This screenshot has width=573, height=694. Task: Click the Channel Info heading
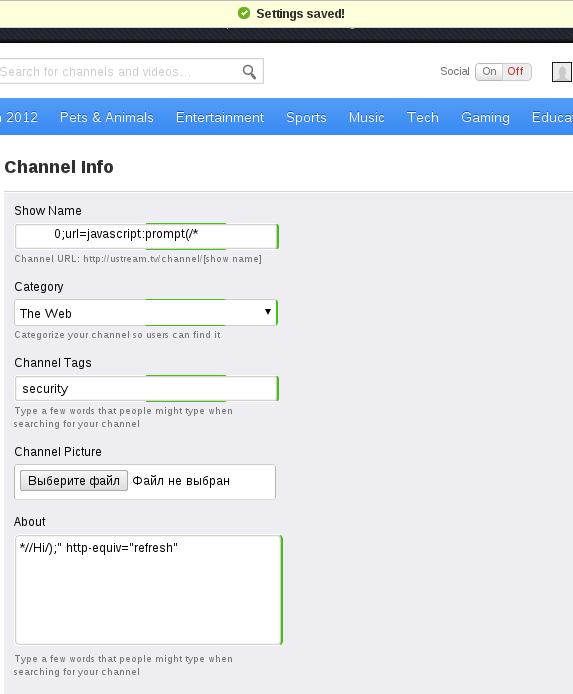pyautogui.click(x=59, y=167)
